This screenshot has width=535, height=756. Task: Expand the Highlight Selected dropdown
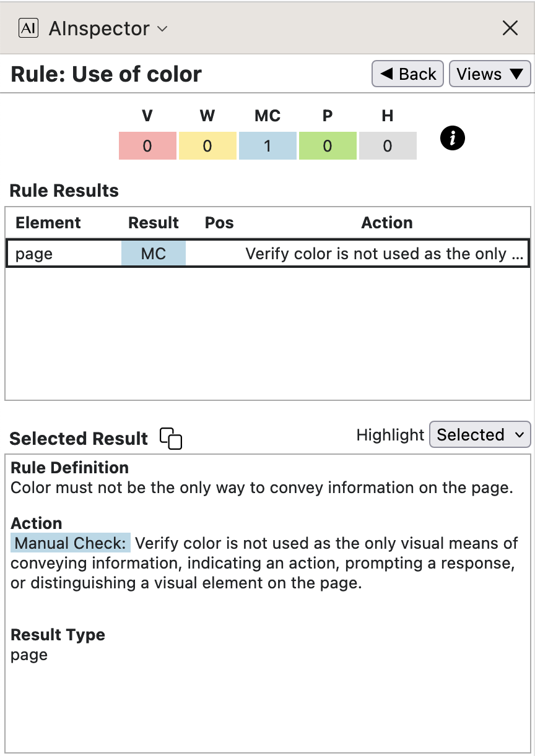click(480, 435)
